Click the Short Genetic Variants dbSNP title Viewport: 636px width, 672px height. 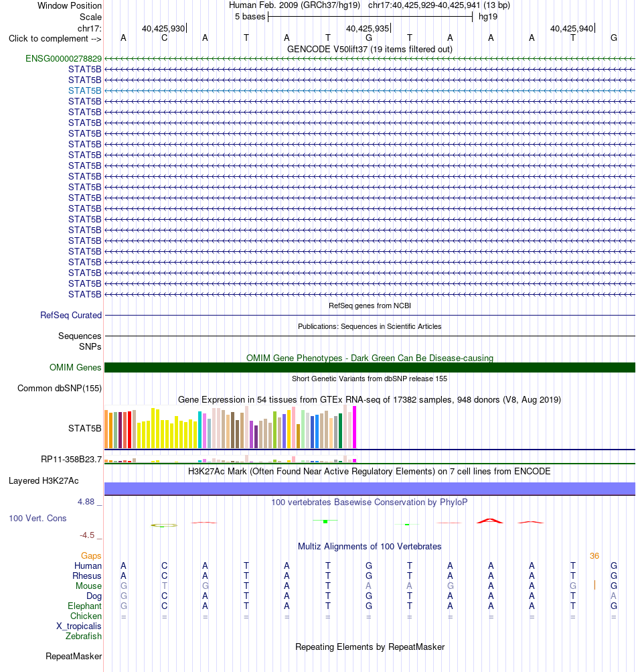coord(370,379)
